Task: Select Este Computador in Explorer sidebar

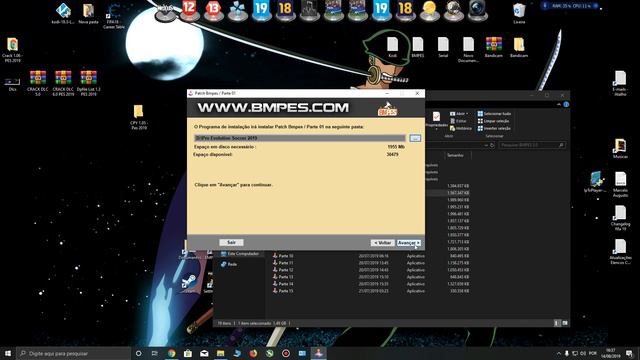Action: [x=240, y=254]
